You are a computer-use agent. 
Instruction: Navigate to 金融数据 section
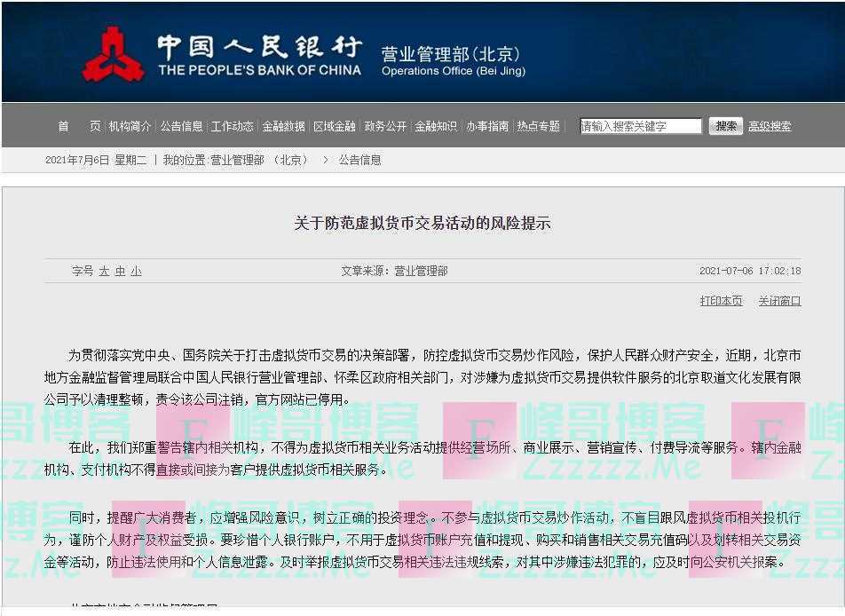(x=283, y=126)
